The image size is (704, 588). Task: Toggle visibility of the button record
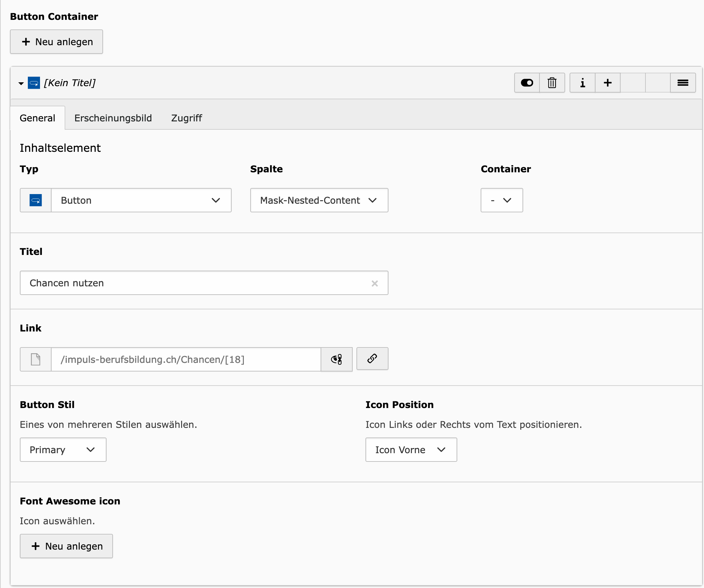pos(527,83)
